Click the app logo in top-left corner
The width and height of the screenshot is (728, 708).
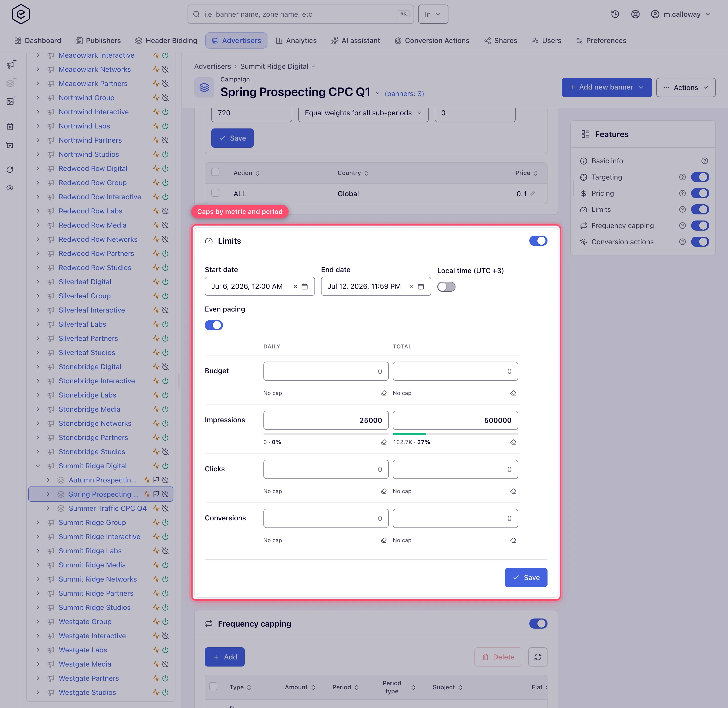(21, 14)
